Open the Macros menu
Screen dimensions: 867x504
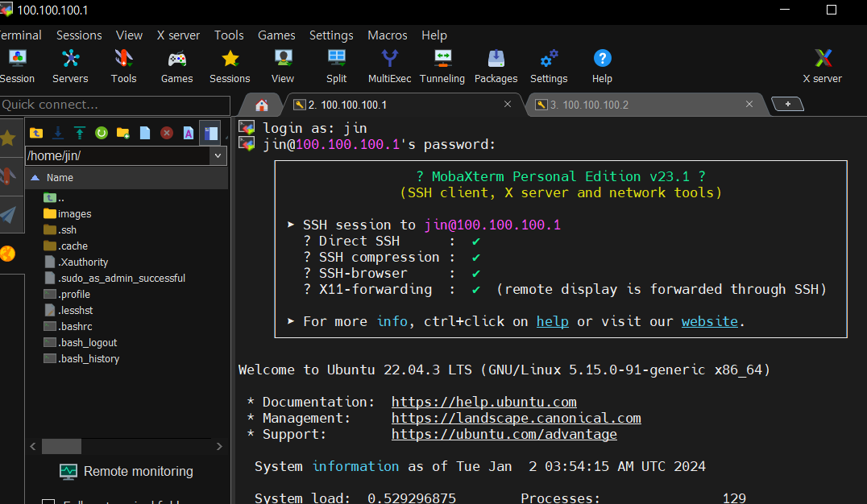tap(388, 35)
